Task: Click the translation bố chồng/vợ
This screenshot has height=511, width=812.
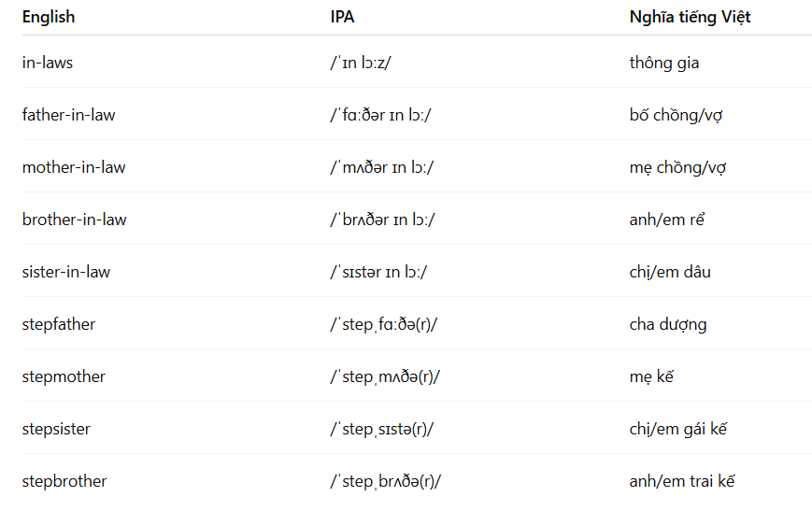Action: [x=676, y=115]
